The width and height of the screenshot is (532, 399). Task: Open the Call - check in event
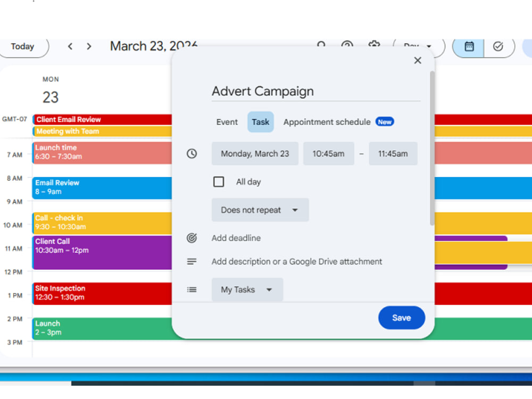pyautogui.click(x=103, y=223)
